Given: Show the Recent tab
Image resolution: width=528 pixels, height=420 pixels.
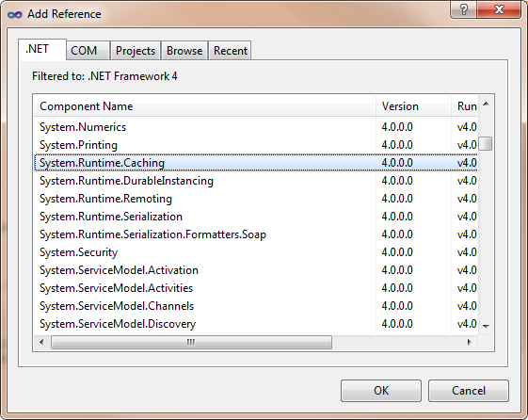Looking at the screenshot, I should click(x=231, y=51).
